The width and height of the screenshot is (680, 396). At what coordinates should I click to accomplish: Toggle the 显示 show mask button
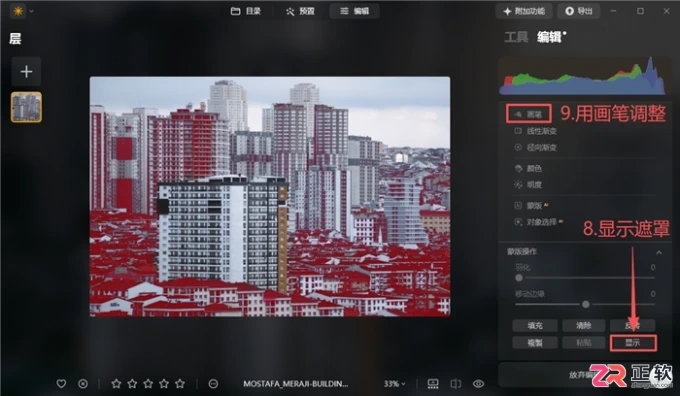[x=633, y=343]
